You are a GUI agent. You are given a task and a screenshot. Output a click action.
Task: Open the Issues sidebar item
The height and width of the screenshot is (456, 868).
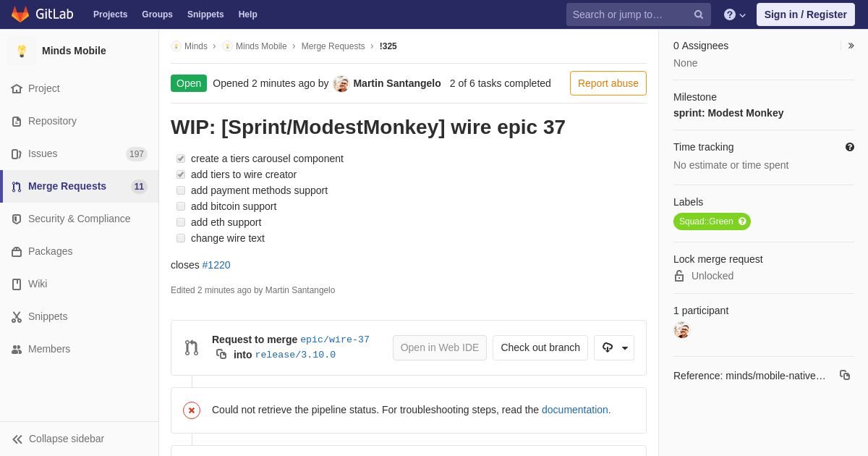[43, 153]
